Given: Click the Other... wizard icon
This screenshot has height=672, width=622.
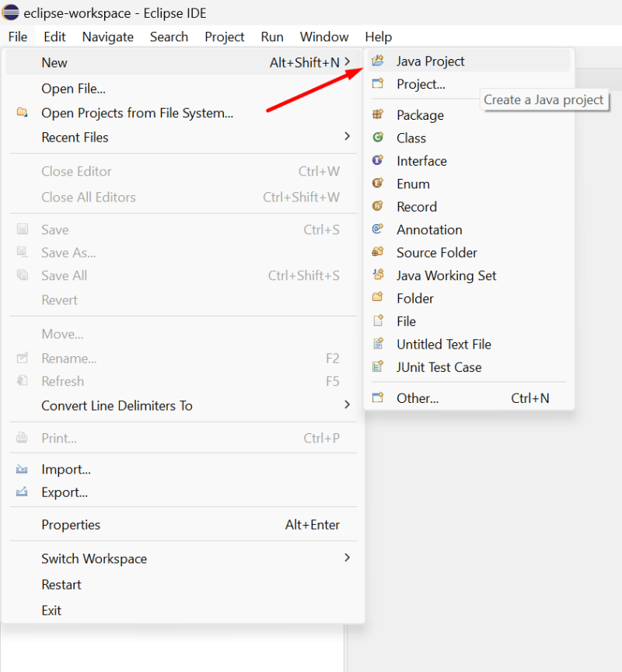Looking at the screenshot, I should [378, 397].
